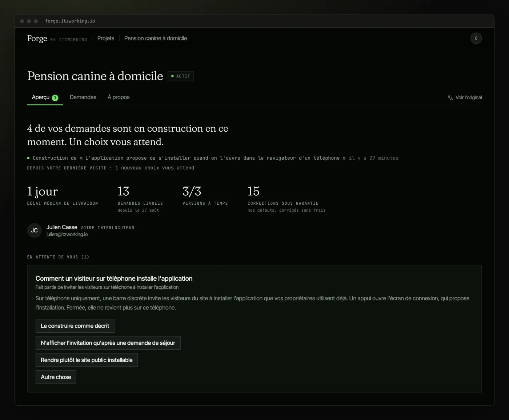Open the notifications counter badge showing 0
This screenshot has width=509, height=420.
pyautogui.click(x=476, y=38)
